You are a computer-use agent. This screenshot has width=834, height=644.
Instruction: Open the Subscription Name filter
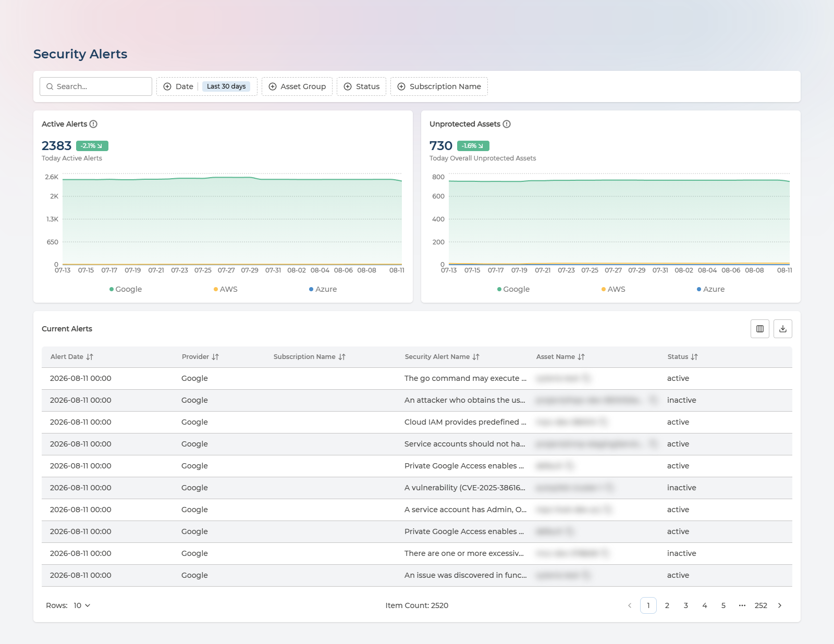(x=439, y=86)
